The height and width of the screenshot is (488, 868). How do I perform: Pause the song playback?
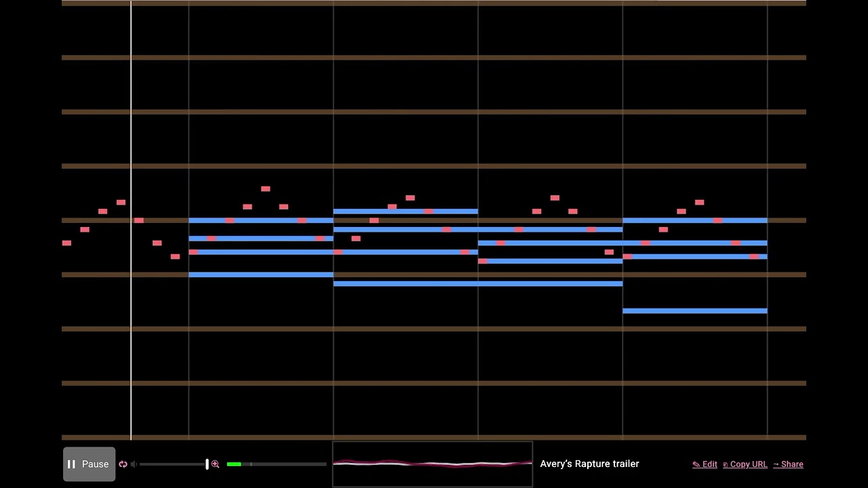[89, 464]
